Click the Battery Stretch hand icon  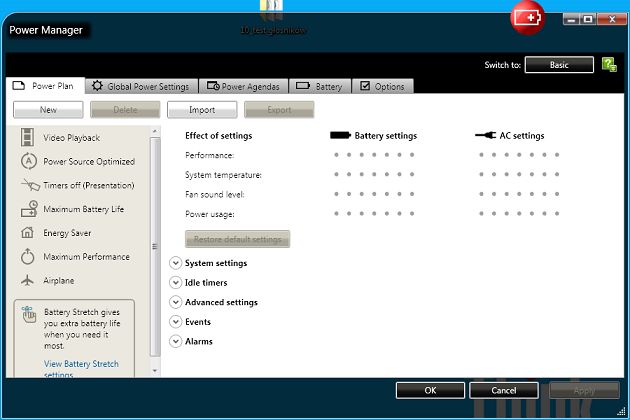pos(29,314)
